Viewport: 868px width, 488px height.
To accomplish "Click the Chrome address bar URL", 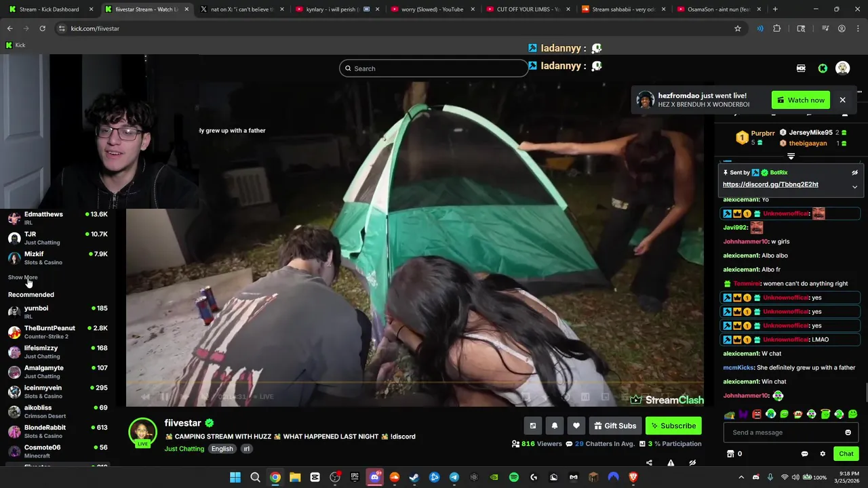I will pos(95,28).
